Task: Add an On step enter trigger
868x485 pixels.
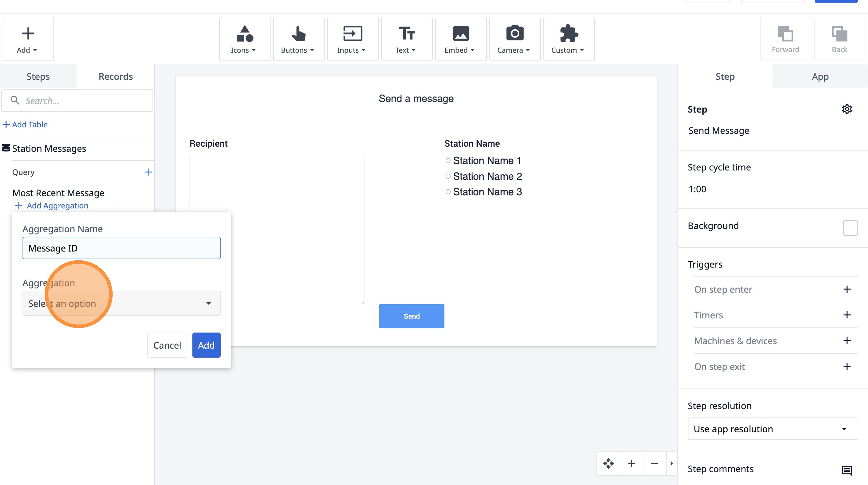Action: tap(846, 289)
